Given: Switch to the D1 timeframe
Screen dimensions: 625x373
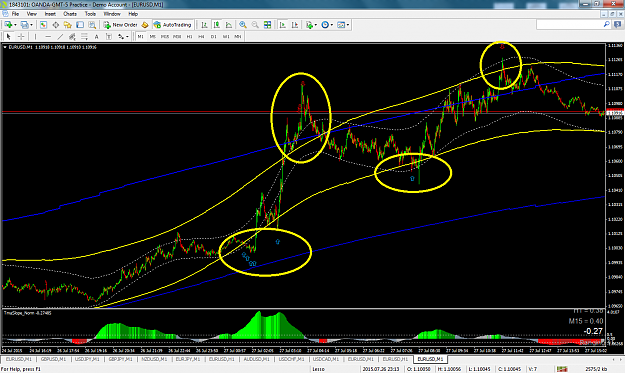Looking at the screenshot, I should pos(214,37).
